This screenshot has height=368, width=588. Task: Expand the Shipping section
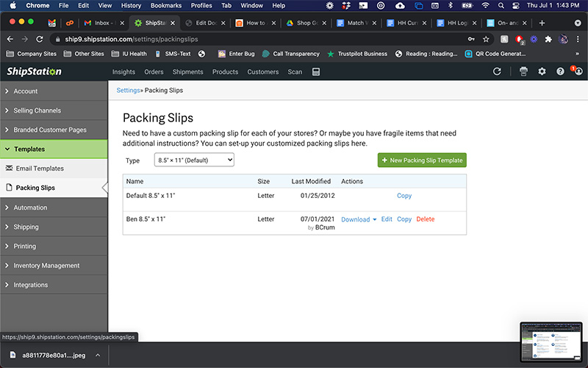[x=54, y=227]
